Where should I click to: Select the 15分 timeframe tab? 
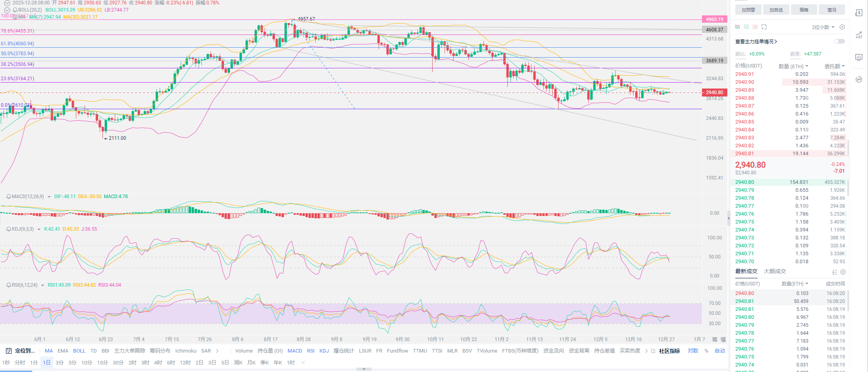click(102, 362)
